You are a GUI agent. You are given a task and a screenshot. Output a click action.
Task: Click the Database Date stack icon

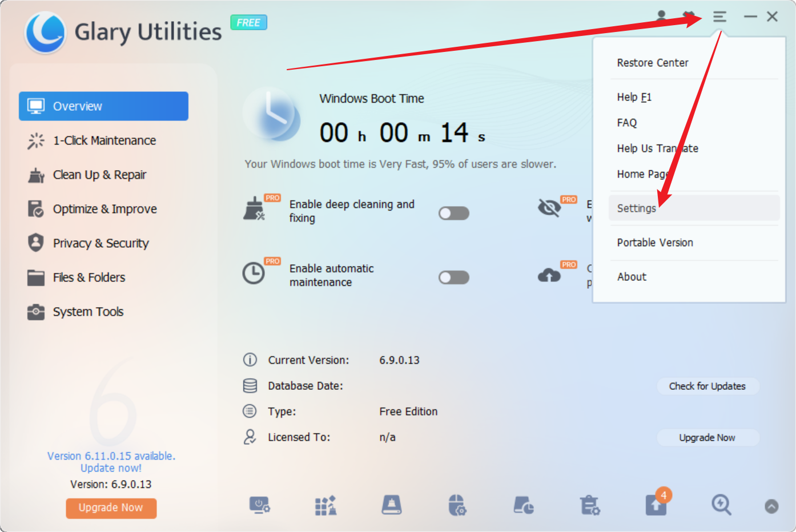point(250,386)
